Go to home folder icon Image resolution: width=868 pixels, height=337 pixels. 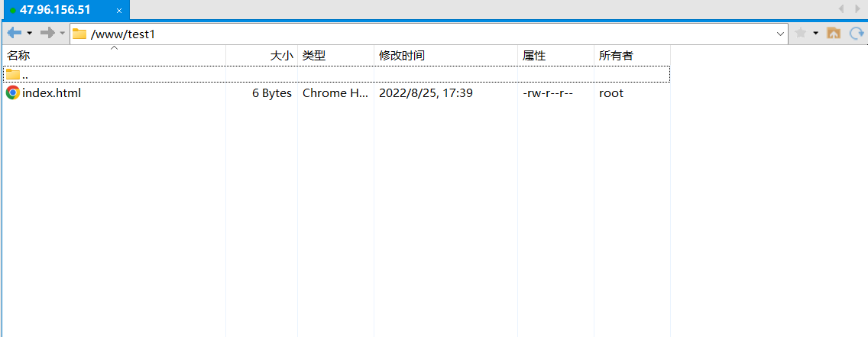(x=833, y=33)
